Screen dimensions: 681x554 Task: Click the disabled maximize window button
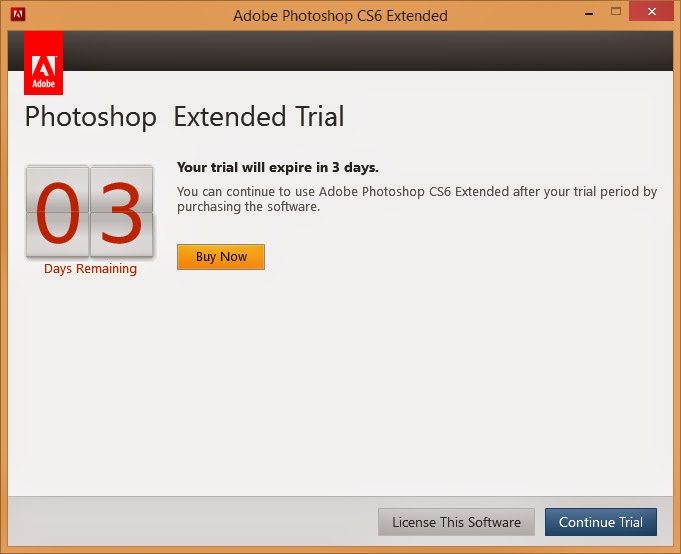click(616, 12)
